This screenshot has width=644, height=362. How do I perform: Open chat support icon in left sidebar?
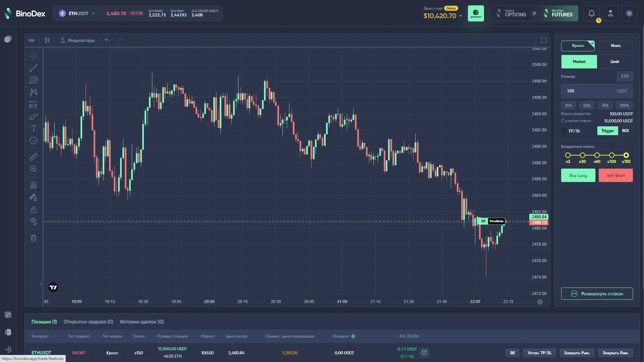[8, 39]
